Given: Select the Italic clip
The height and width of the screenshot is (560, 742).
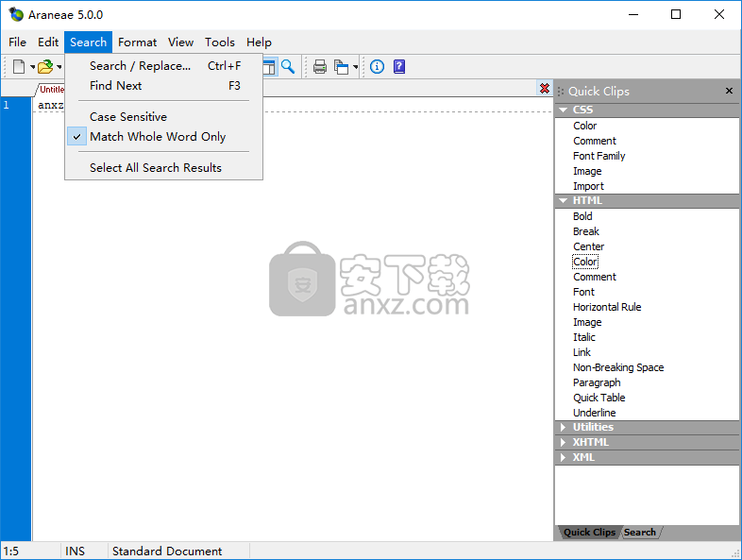Looking at the screenshot, I should pyautogui.click(x=584, y=337).
